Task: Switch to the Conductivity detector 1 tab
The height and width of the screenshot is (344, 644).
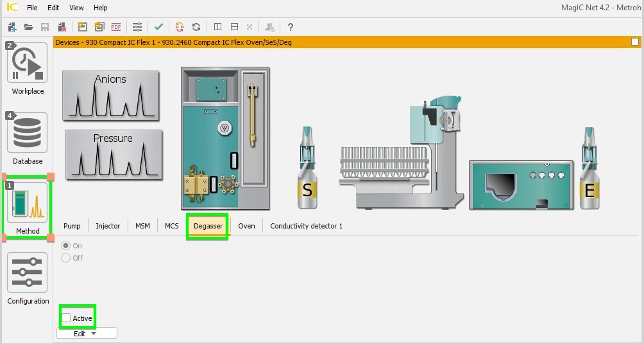Action: [x=306, y=226]
